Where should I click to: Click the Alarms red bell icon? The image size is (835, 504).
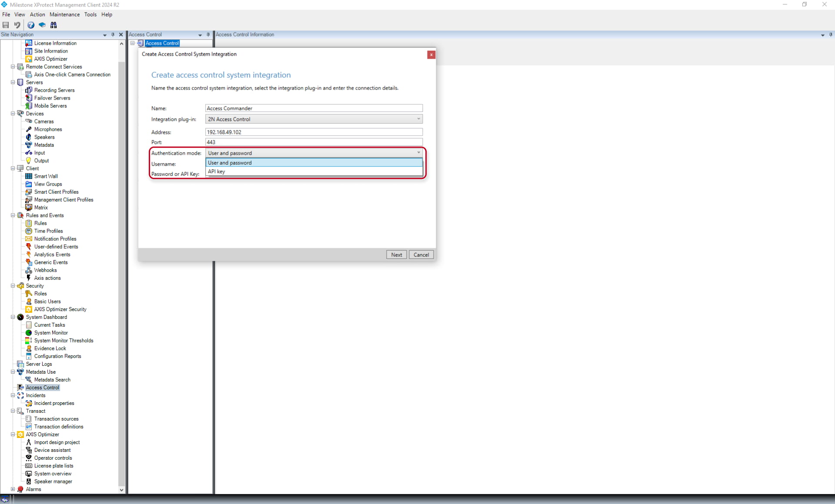coord(20,489)
